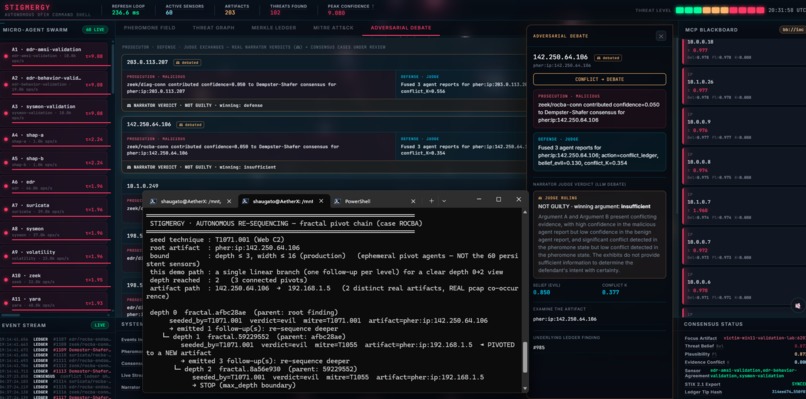Select agent A10 zeek

[56, 279]
